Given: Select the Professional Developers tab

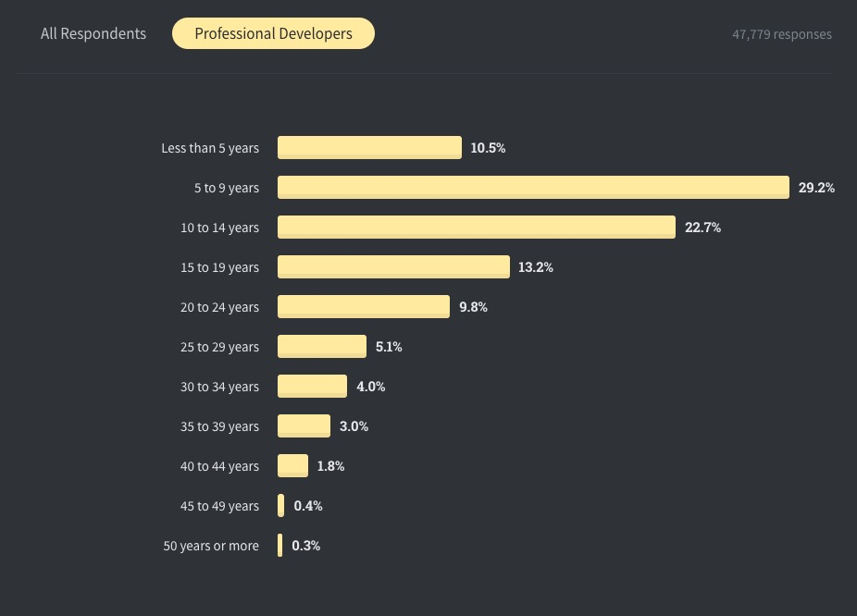Looking at the screenshot, I should pos(273,34).
